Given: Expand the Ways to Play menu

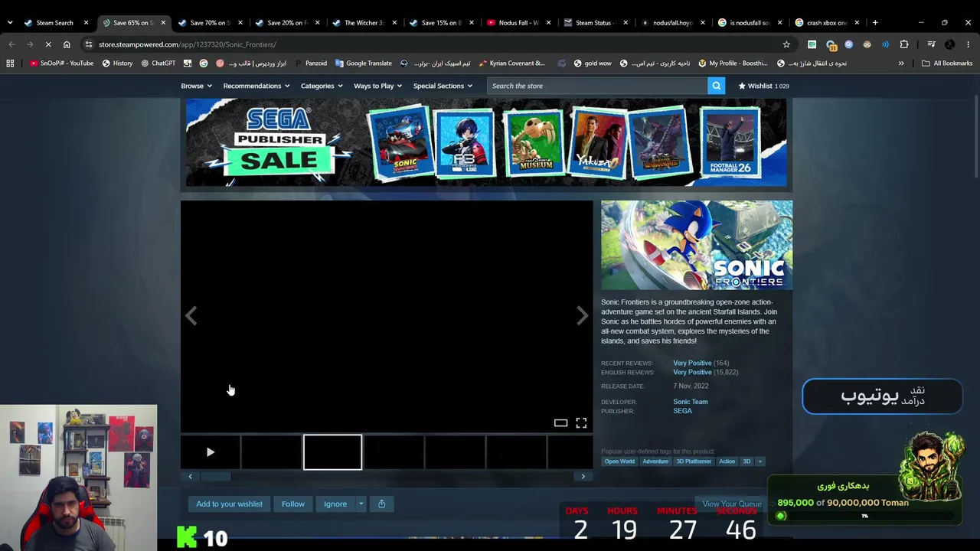Looking at the screenshot, I should (377, 86).
